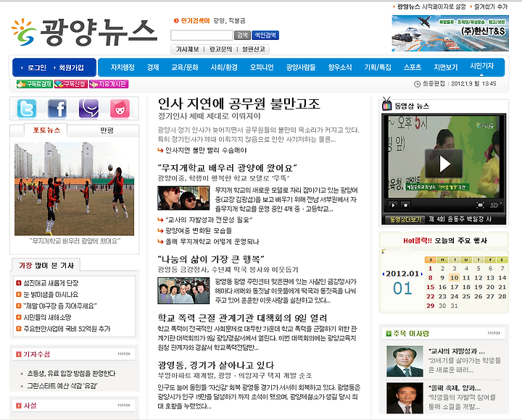
Task: Click 구독신청 button
Action: (71, 84)
